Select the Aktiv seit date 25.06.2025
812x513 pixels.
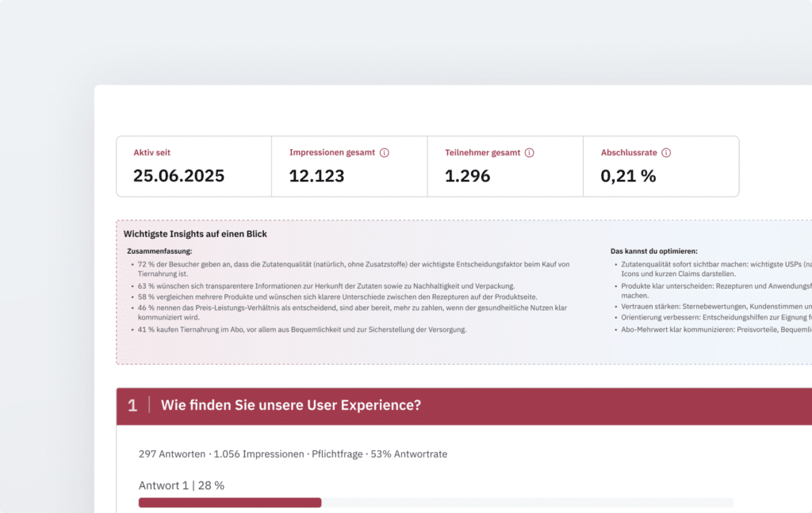coord(178,176)
